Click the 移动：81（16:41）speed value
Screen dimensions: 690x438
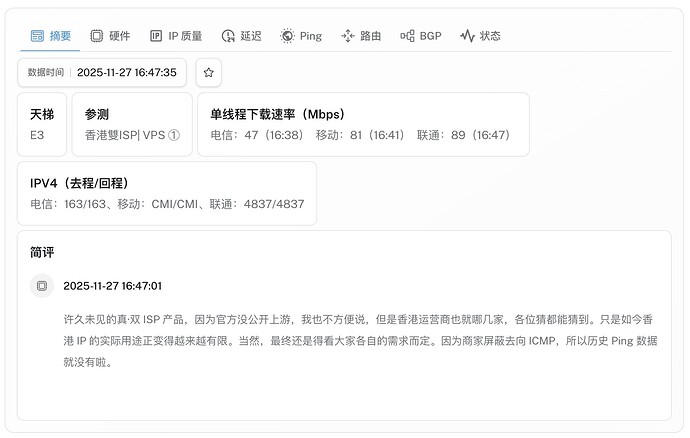[x=360, y=135]
